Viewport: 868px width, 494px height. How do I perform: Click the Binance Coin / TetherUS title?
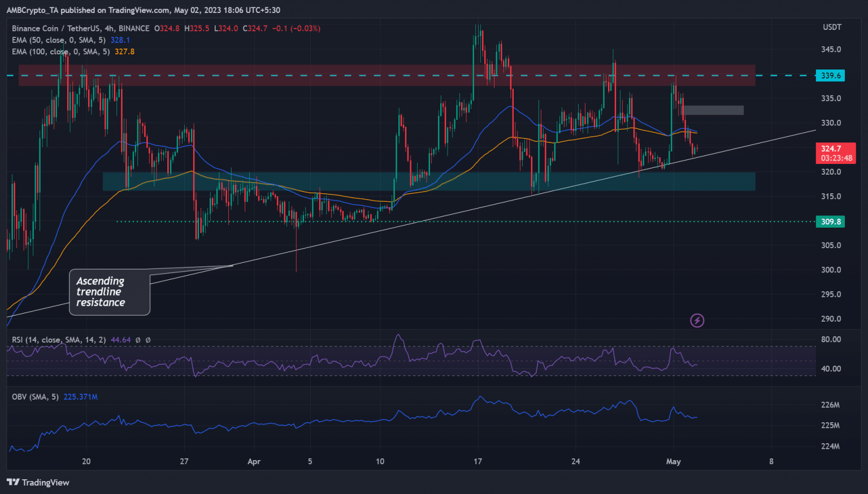(81, 28)
